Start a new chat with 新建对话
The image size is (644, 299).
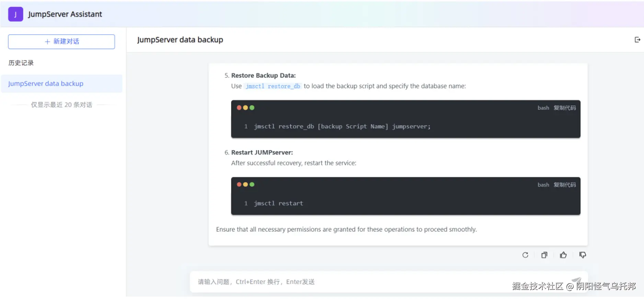[61, 41]
